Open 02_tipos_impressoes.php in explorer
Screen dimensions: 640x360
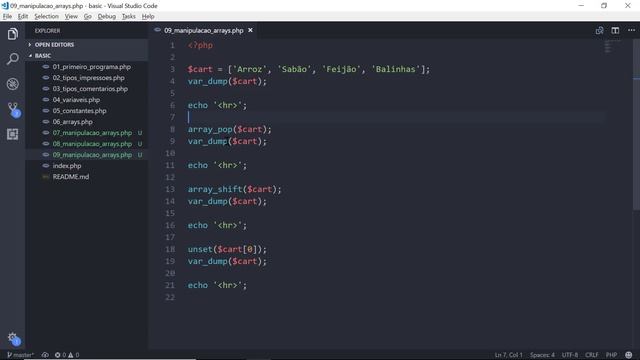coord(87,78)
